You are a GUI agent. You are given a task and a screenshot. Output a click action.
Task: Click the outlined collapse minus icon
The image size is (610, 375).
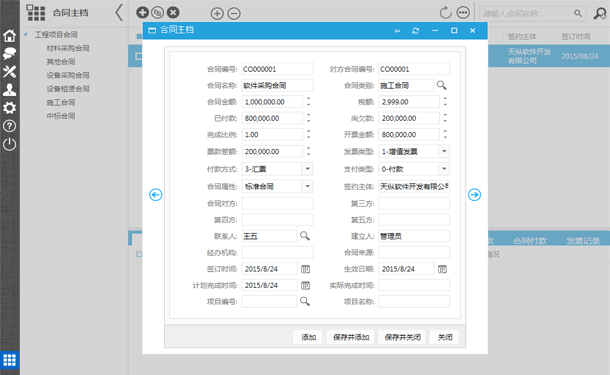(233, 14)
